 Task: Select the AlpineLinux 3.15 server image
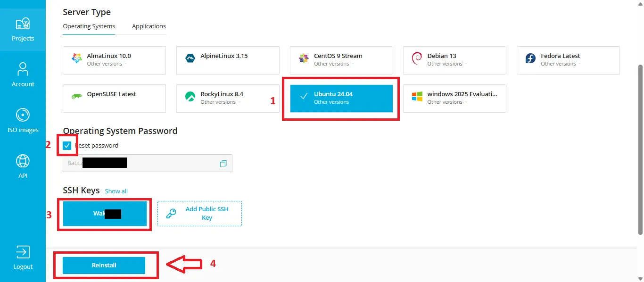(228, 60)
